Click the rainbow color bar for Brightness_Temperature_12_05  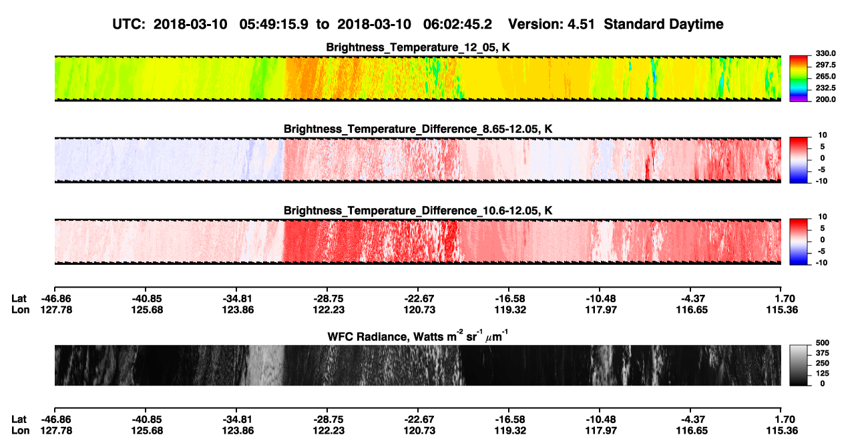pos(799,79)
